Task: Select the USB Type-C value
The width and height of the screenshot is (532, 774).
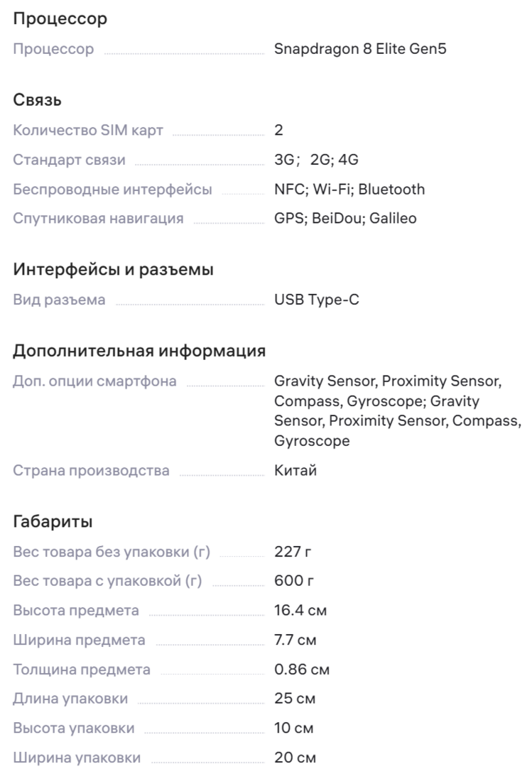Action: pos(317,300)
